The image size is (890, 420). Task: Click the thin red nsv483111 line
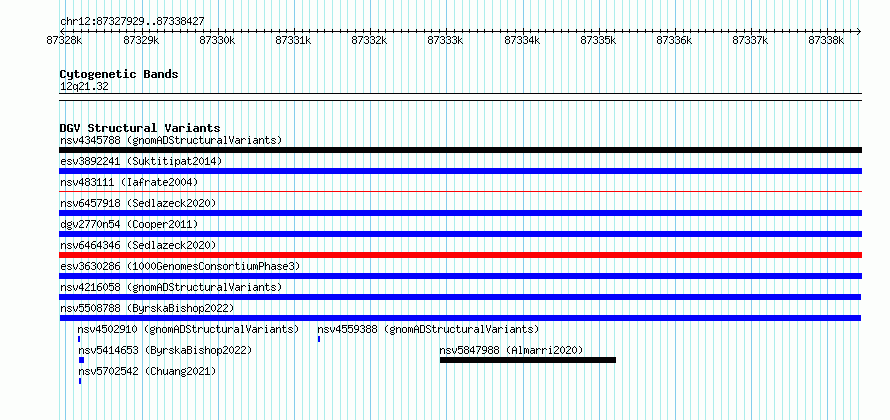pyautogui.click(x=460, y=192)
